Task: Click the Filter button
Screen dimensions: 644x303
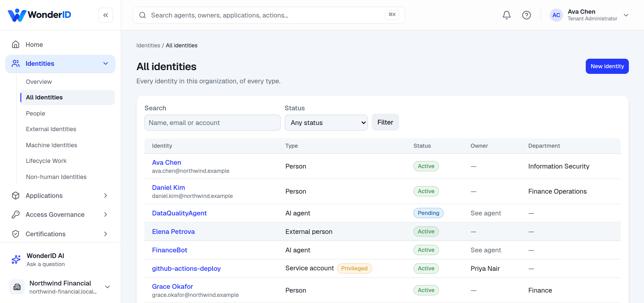Action: pyautogui.click(x=385, y=122)
